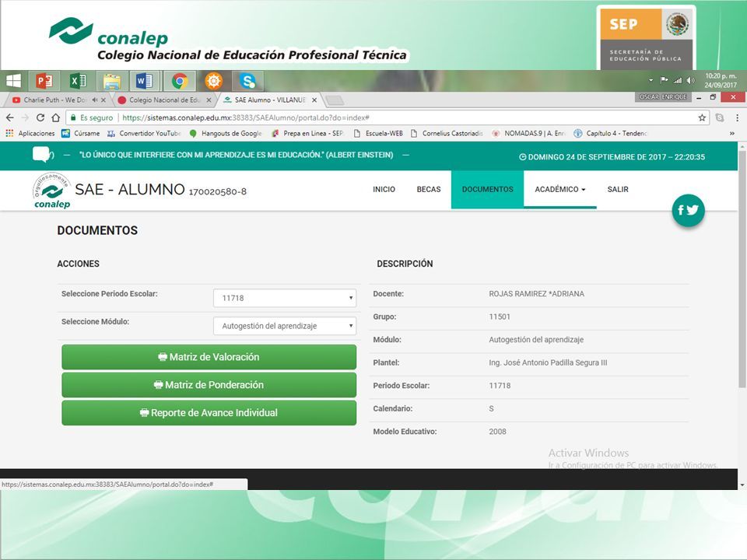Click the network signal tray icon
This screenshot has height=560, width=747.
[x=677, y=80]
